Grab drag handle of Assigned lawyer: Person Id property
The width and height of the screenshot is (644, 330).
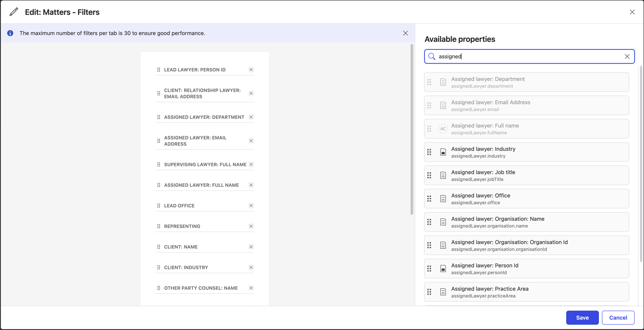pyautogui.click(x=429, y=269)
